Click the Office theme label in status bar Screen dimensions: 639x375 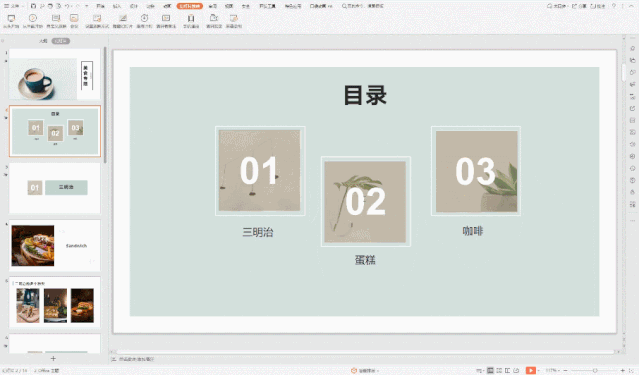(x=47, y=371)
